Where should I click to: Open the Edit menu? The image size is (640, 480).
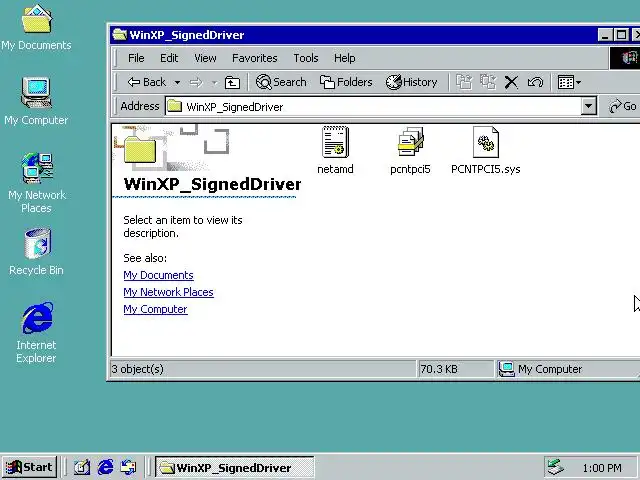[169, 58]
